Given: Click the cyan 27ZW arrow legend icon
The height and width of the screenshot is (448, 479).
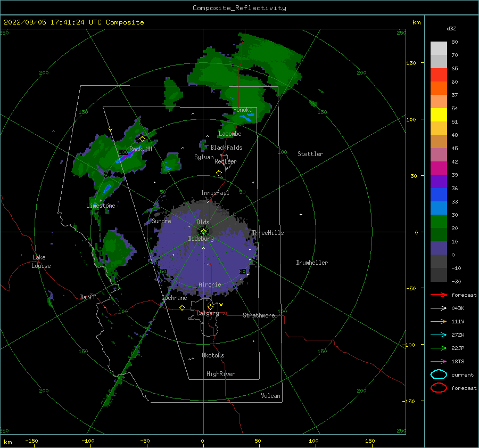Looking at the screenshot, I should click(x=439, y=335).
